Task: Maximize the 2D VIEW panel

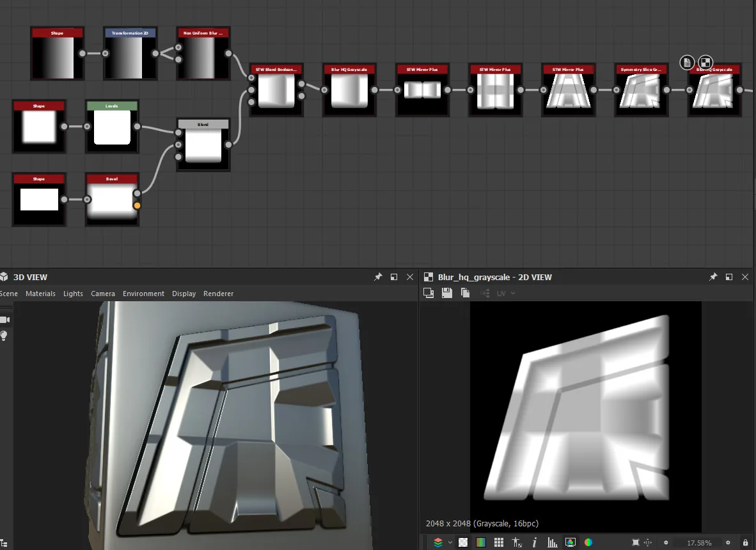Action: click(729, 277)
